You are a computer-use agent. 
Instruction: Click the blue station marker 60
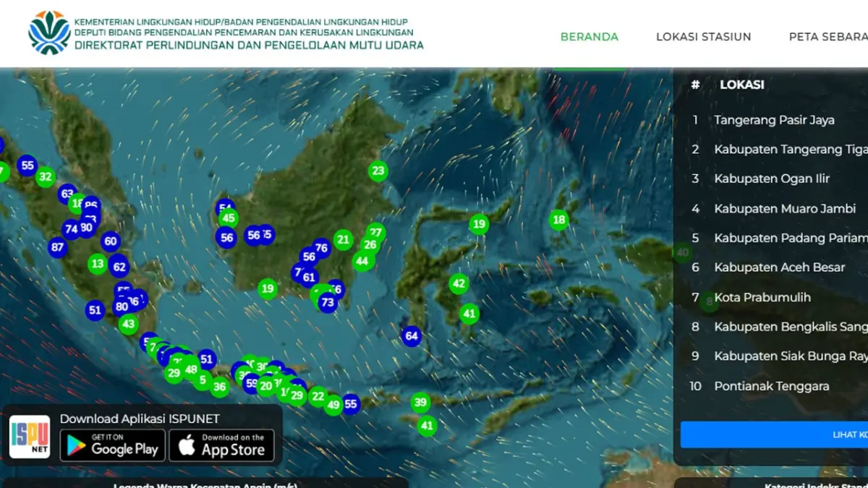click(110, 241)
